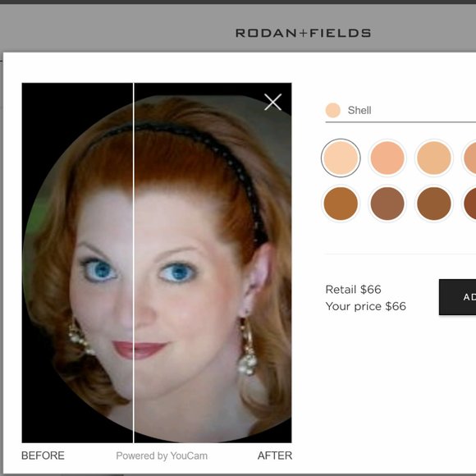
Task: Pick the partially visible fourth bottom-row shade
Action: (469, 204)
